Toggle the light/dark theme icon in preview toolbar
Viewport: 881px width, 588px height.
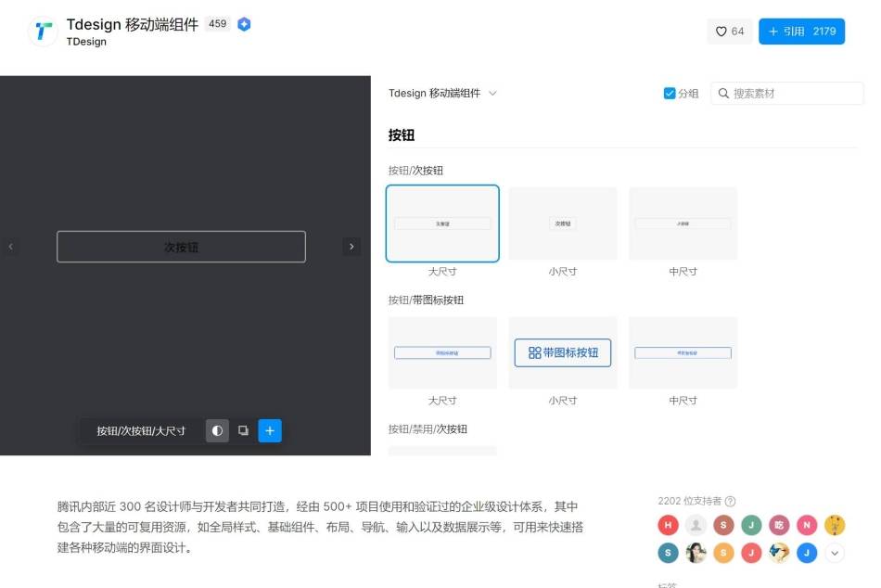pyautogui.click(x=217, y=430)
